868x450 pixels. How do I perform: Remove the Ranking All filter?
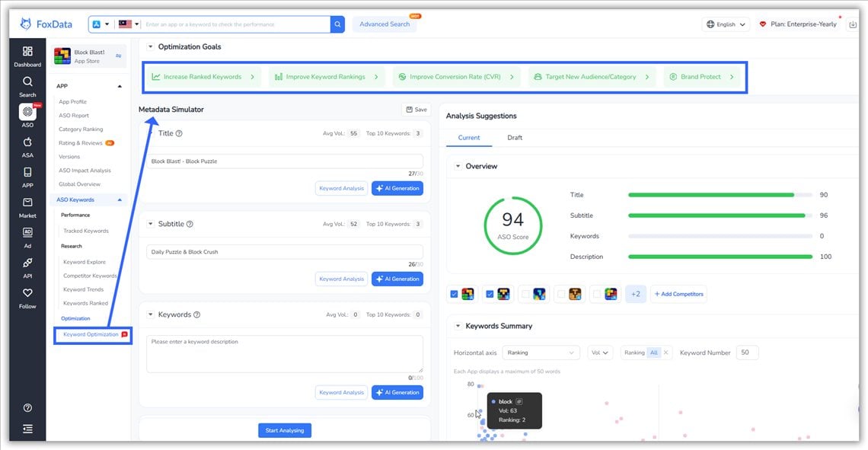coord(665,353)
